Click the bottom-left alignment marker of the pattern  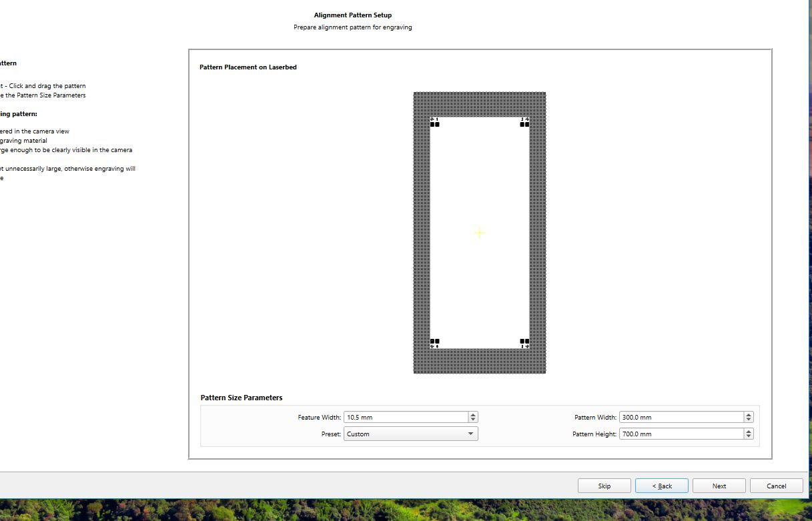coord(435,344)
